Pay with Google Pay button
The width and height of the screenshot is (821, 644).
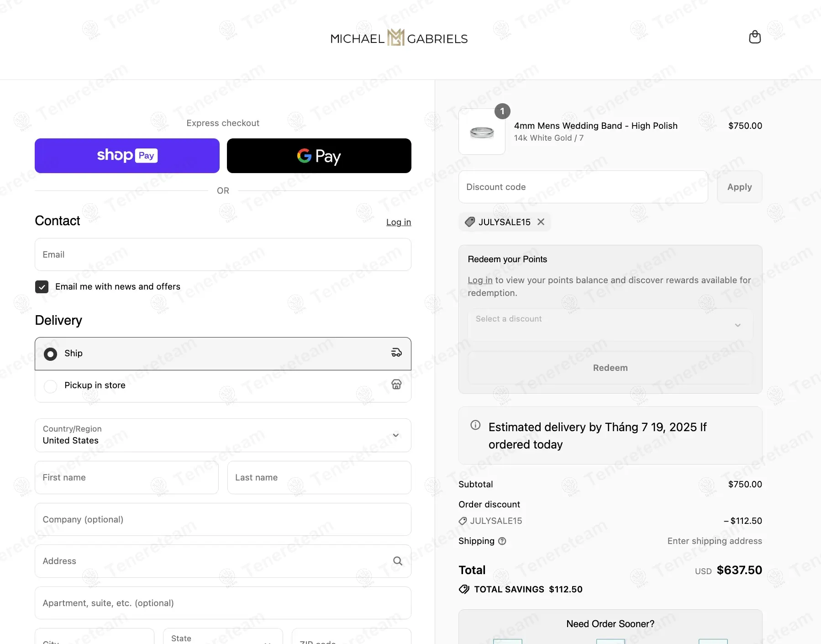[319, 156]
